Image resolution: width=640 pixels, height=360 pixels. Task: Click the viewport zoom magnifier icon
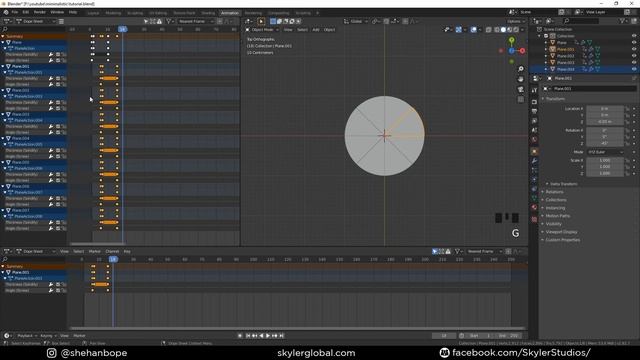(x=520, y=69)
